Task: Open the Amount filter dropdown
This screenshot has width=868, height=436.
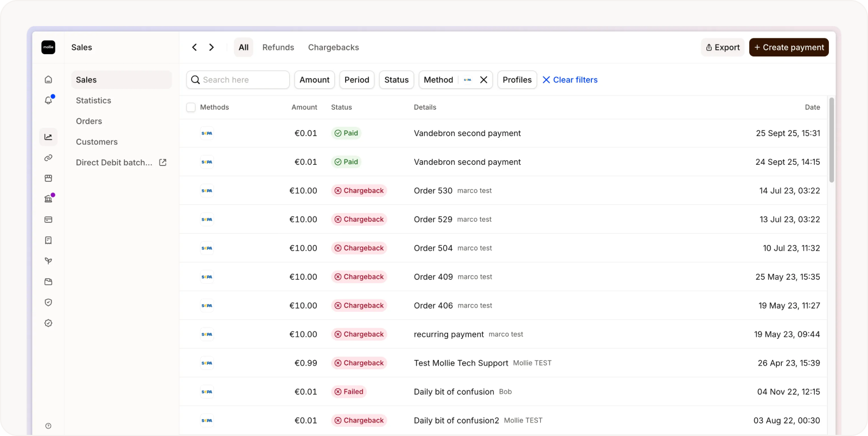Action: [314, 80]
